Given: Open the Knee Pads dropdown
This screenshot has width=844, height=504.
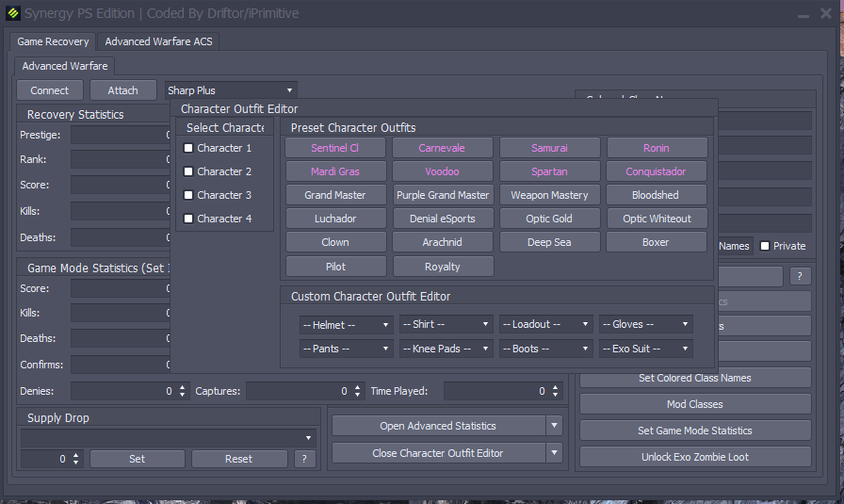Looking at the screenshot, I should point(446,349).
